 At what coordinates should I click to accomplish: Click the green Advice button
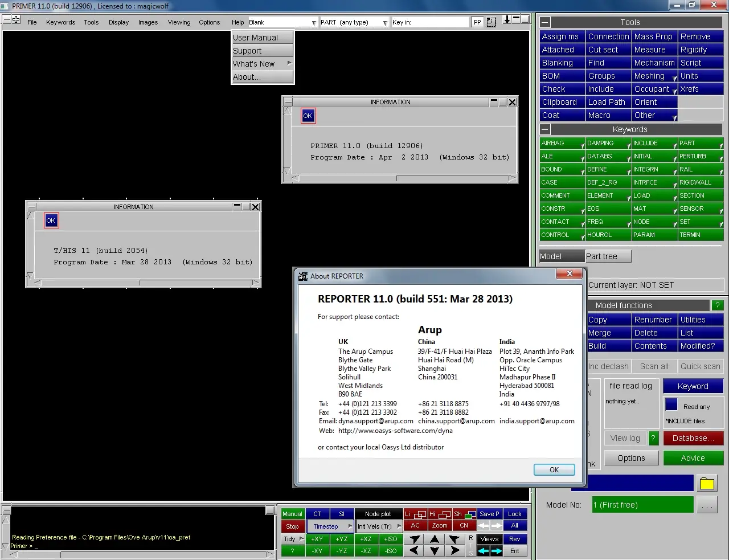click(693, 458)
